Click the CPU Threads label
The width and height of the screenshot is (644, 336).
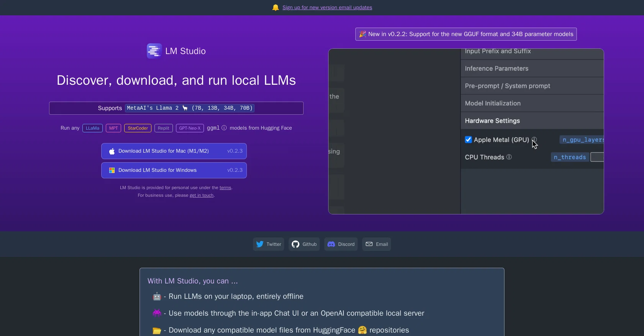pos(485,157)
